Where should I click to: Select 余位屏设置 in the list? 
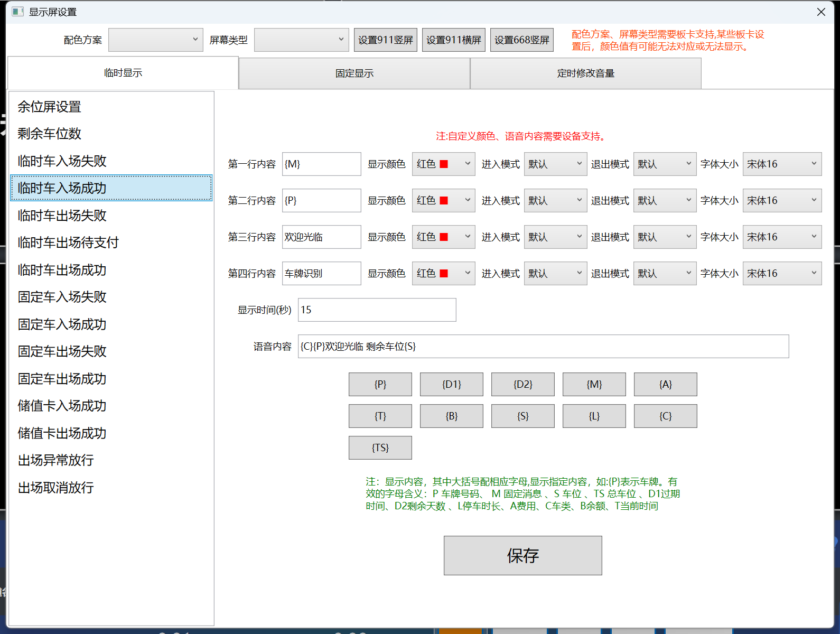coord(111,107)
